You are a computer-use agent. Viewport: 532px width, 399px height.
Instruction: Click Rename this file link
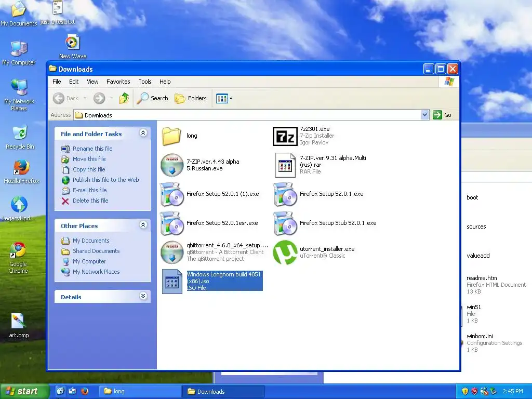click(x=92, y=149)
